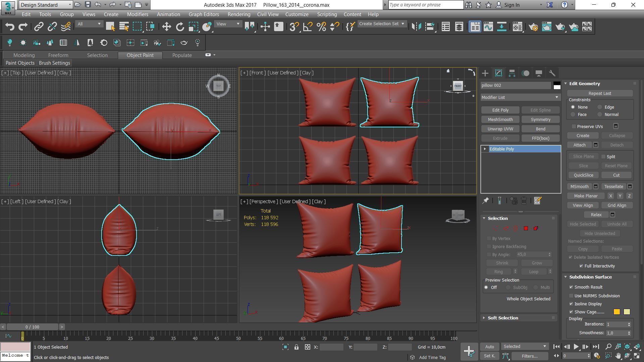The height and width of the screenshot is (362, 644).
Task: Select the Unlink Selection tool
Action: click(52, 27)
